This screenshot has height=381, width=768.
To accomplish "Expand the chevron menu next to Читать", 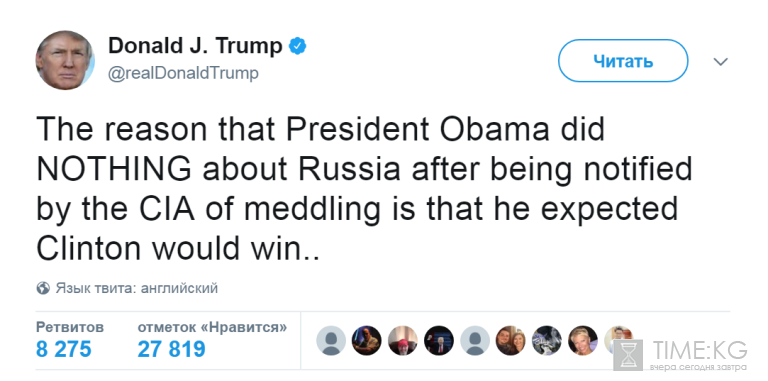I will point(720,62).
